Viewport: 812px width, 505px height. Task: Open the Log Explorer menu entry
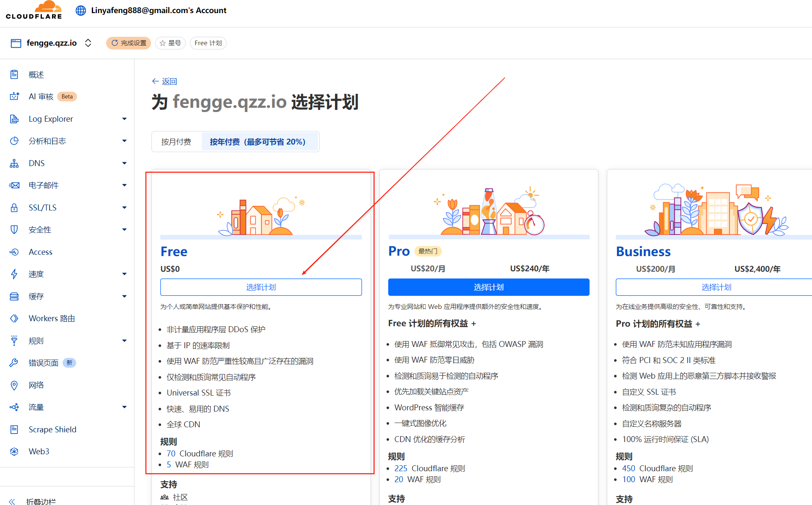(x=50, y=119)
